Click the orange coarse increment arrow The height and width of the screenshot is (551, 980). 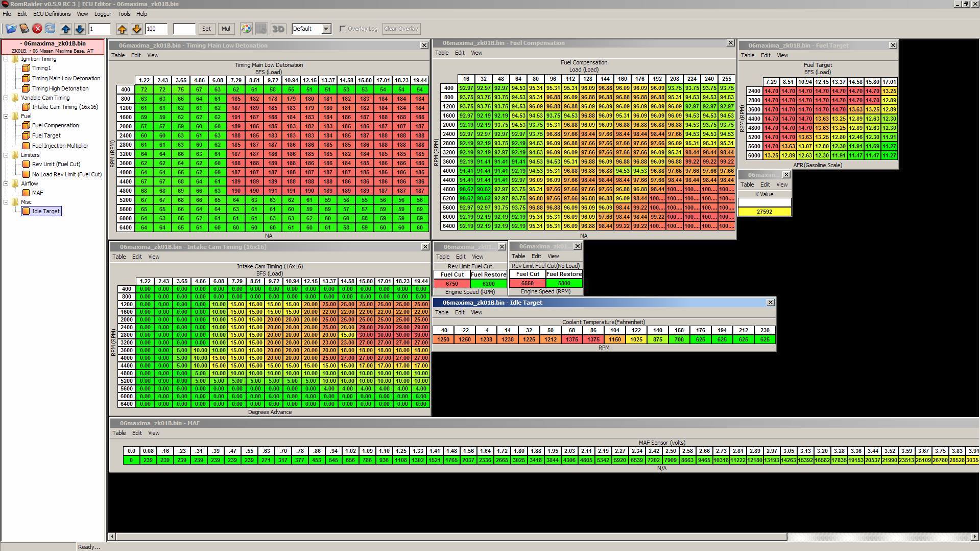pyautogui.click(x=122, y=29)
